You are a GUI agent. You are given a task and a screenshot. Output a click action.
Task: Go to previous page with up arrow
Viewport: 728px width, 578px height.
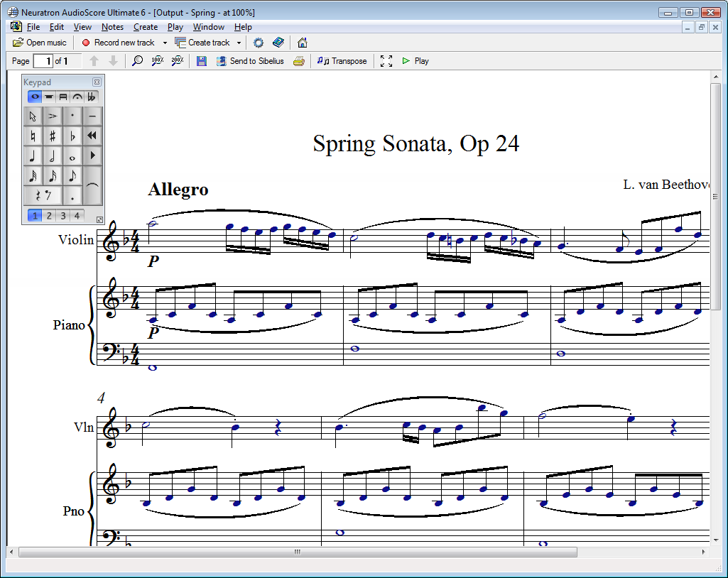coord(94,61)
